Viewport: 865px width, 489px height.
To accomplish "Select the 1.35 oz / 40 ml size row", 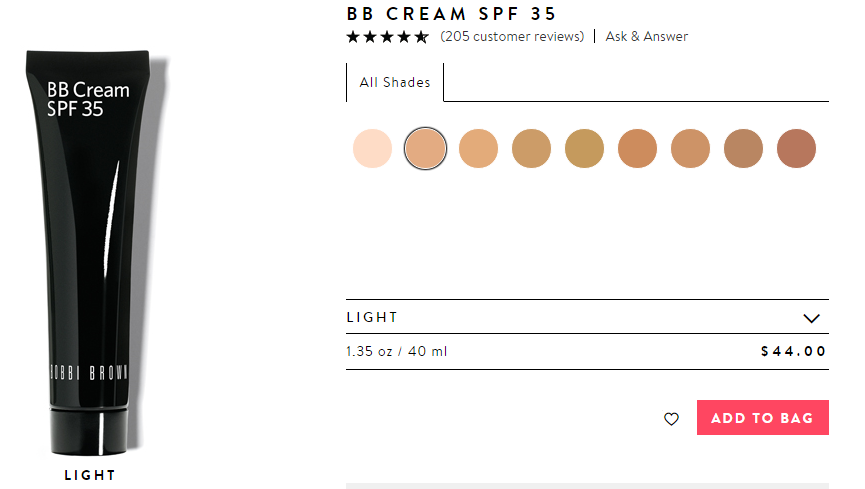I will click(587, 351).
